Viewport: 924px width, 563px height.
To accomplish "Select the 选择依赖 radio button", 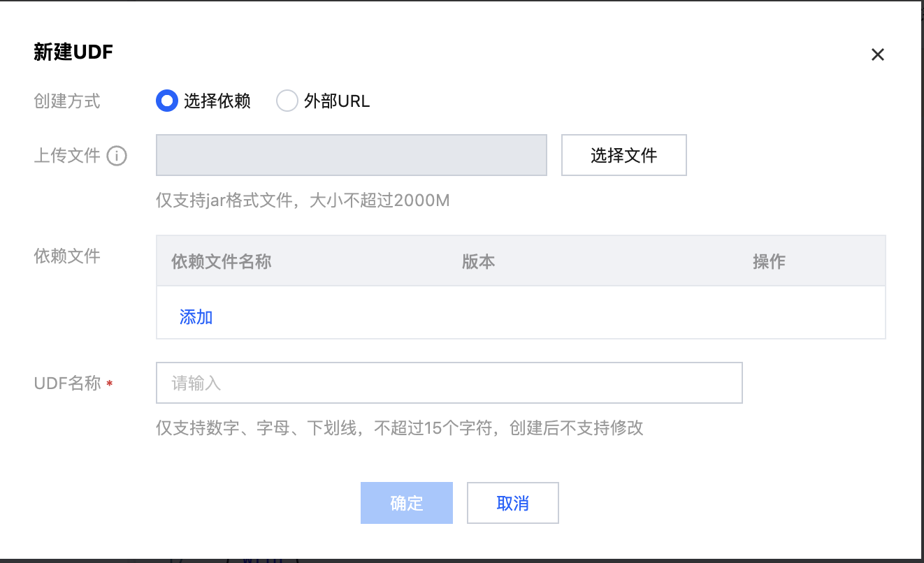I will coord(167,101).
